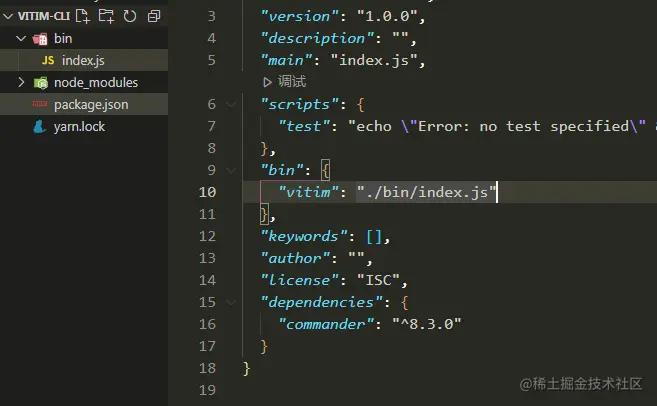The width and height of the screenshot is (657, 406).
Task: Click the "./bin/index.js" value on line 10
Action: [427, 192]
